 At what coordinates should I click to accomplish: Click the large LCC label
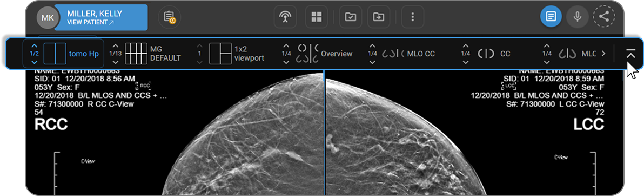pos(588,124)
